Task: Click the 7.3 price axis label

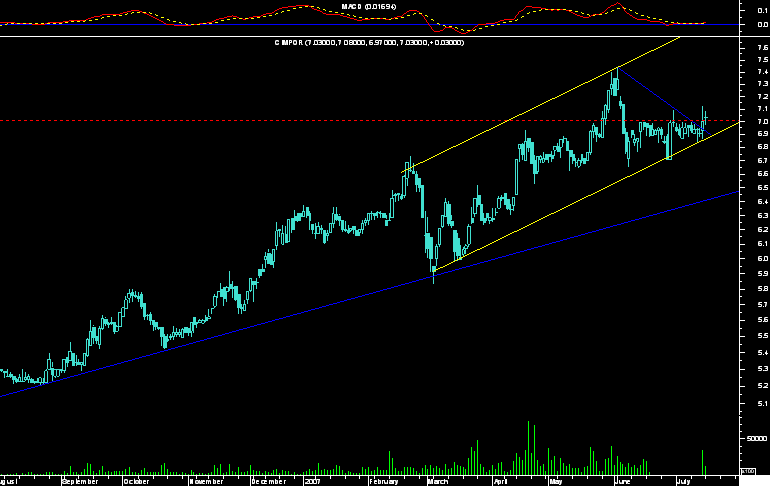Action: point(763,84)
